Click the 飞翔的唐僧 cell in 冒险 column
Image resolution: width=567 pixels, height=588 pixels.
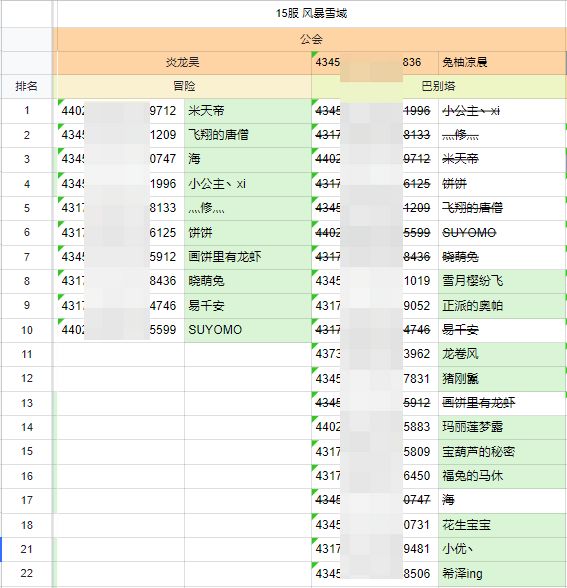click(x=248, y=135)
